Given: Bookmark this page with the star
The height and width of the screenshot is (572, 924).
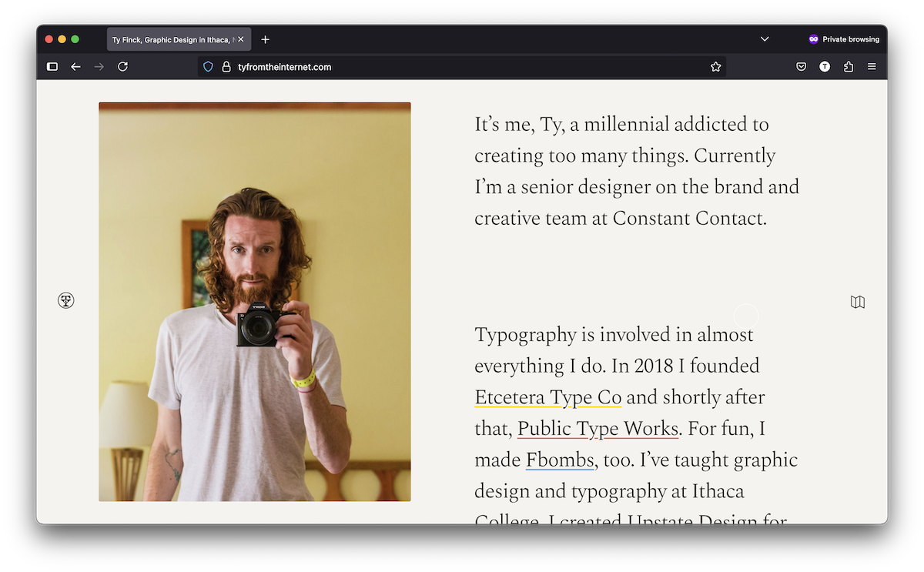Looking at the screenshot, I should coord(715,67).
